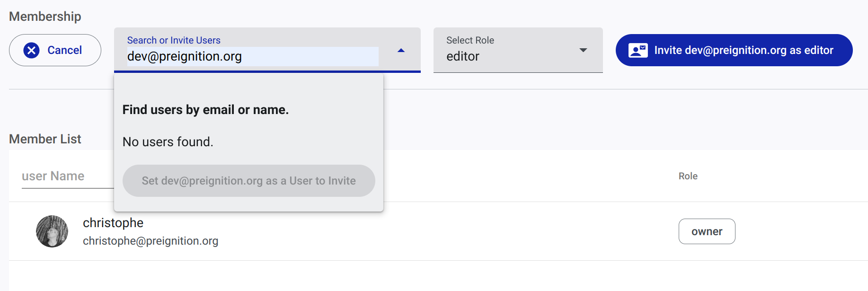
Task: Click the user Name filter field
Action: [x=68, y=176]
